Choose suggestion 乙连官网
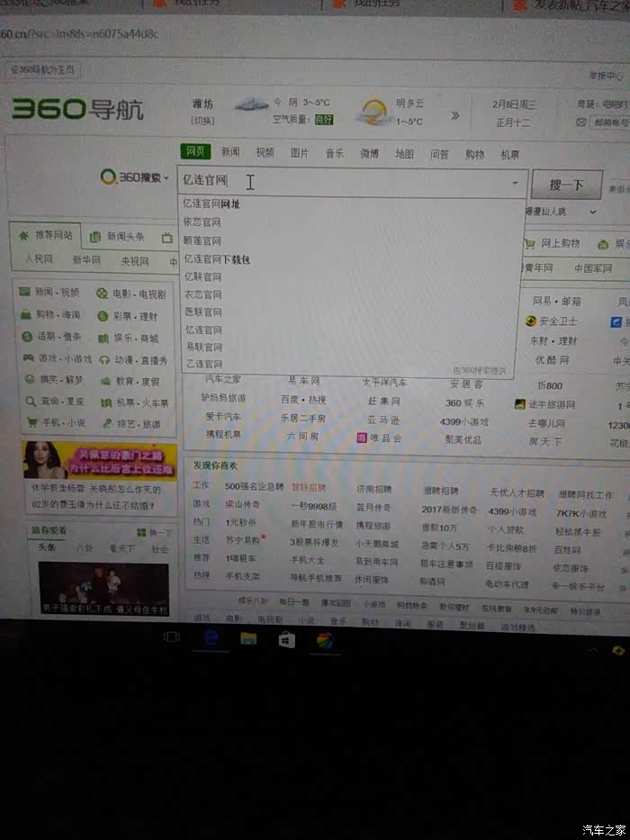Image resolution: width=630 pixels, height=840 pixels. click(204, 364)
